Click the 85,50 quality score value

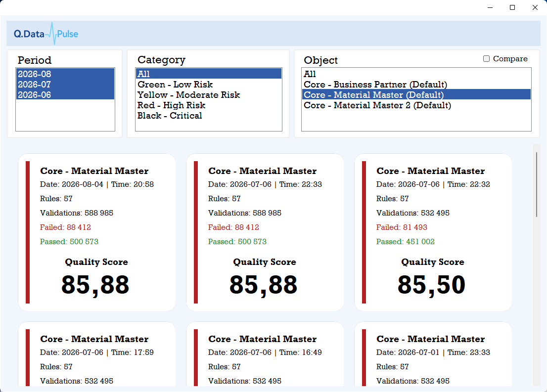tap(432, 285)
